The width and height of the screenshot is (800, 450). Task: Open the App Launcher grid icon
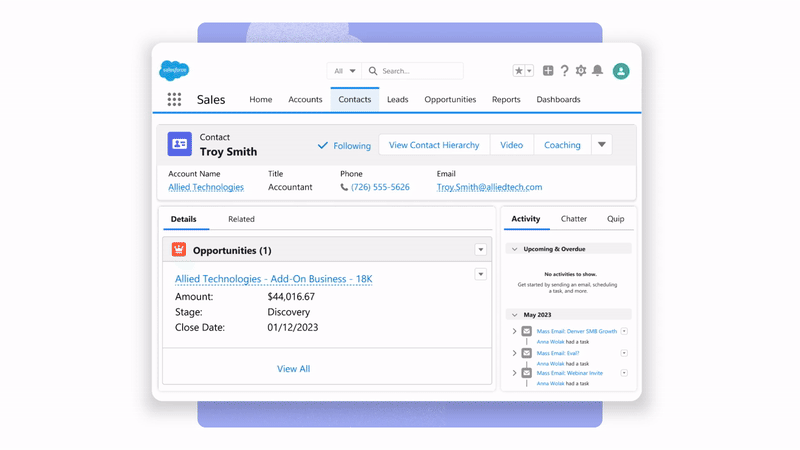coord(174,100)
